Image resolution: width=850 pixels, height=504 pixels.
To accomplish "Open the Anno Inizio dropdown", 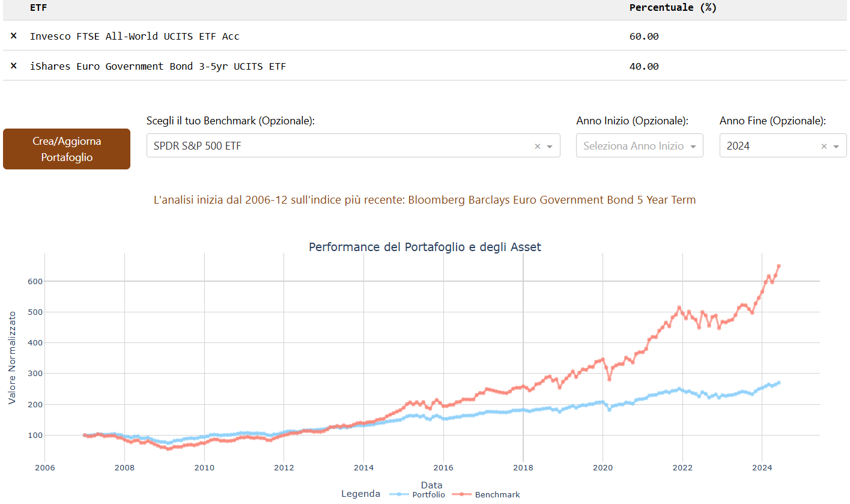I will [x=640, y=145].
